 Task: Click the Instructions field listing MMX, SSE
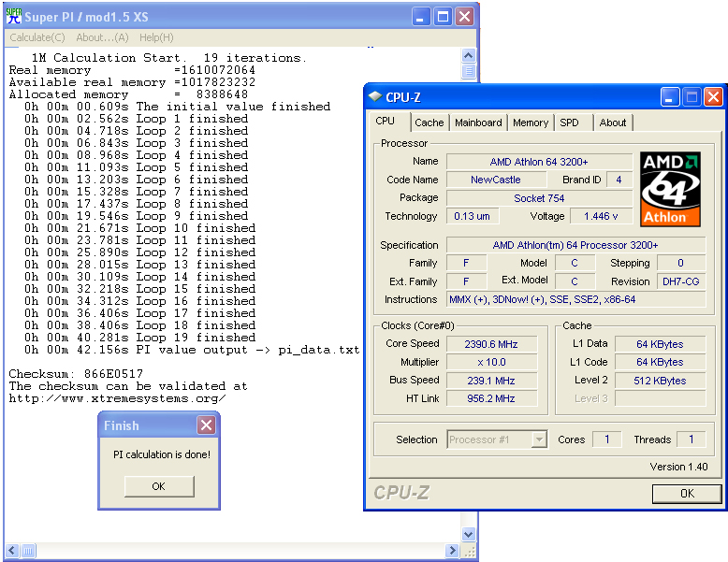pyautogui.click(x=575, y=299)
